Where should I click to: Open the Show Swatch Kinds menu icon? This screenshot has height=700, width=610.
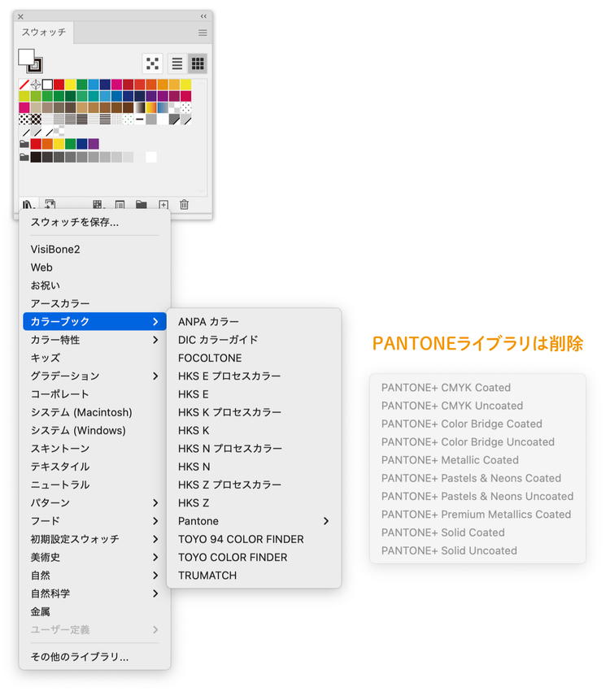point(98,205)
